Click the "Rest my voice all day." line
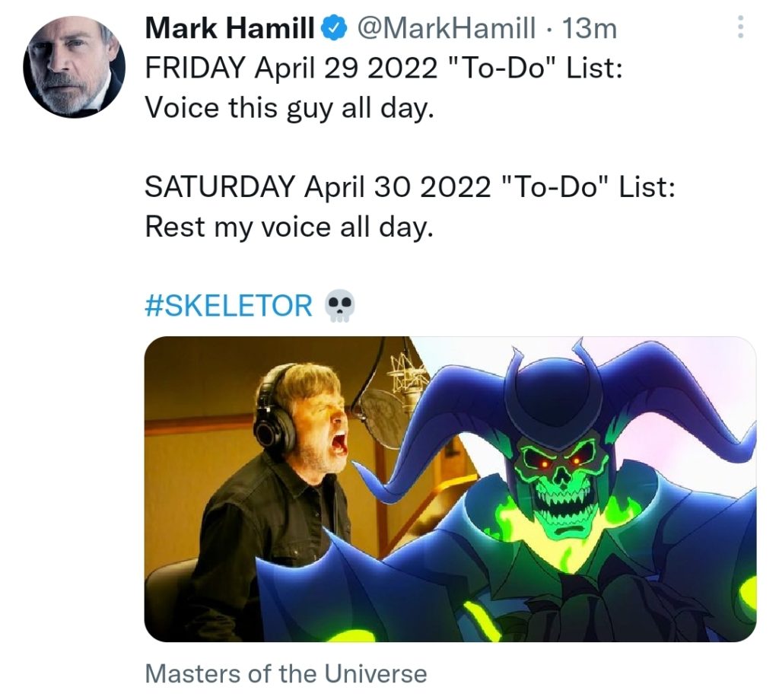Image resolution: width=779 pixels, height=700 pixels. [289, 226]
